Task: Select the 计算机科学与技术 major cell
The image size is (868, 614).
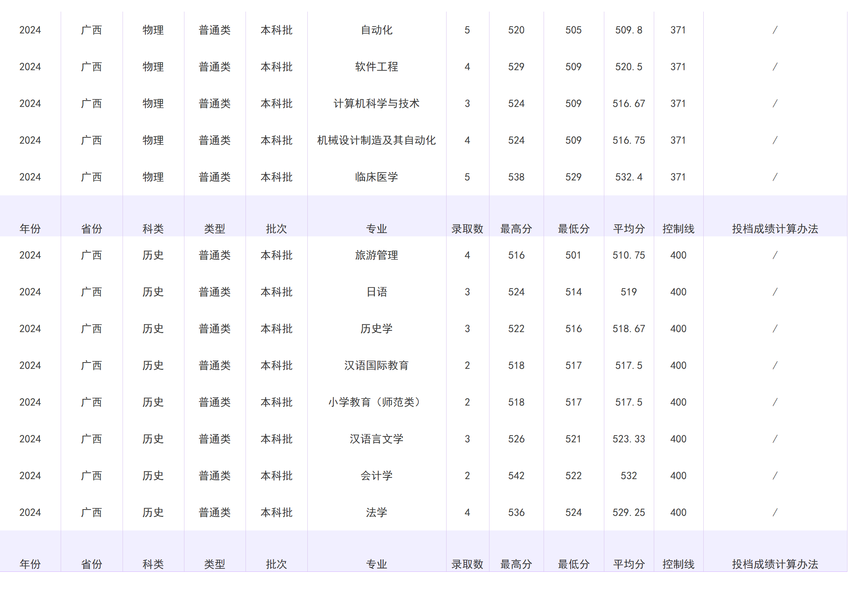Action: (x=377, y=103)
